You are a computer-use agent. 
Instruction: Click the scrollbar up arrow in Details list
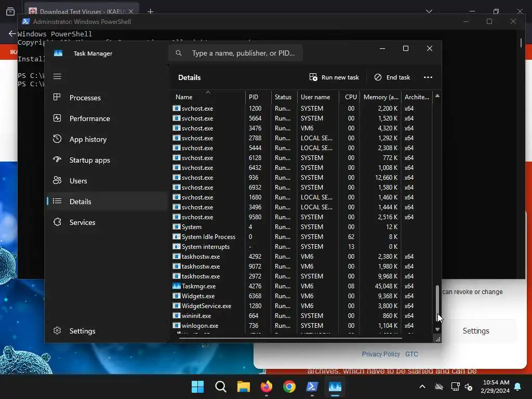point(437,96)
